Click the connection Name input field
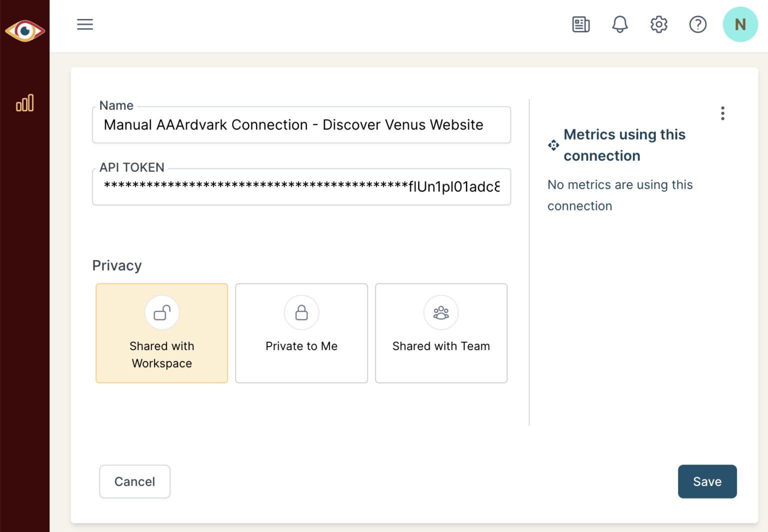Screen dimensions: 768x532 [x=301, y=125]
